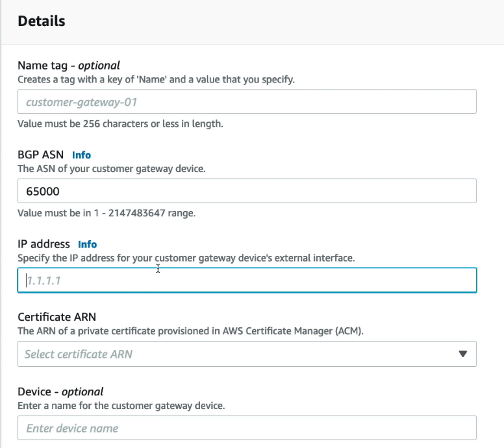This screenshot has height=448, width=504.
Task: Click the 'Certificate ARN' field label
Action: 57,317
